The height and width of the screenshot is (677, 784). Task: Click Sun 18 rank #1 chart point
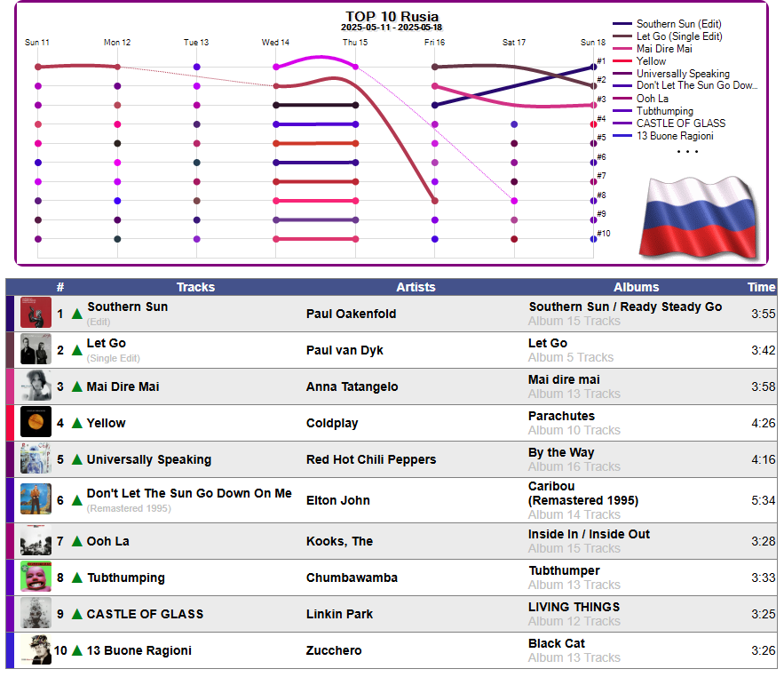593,67
